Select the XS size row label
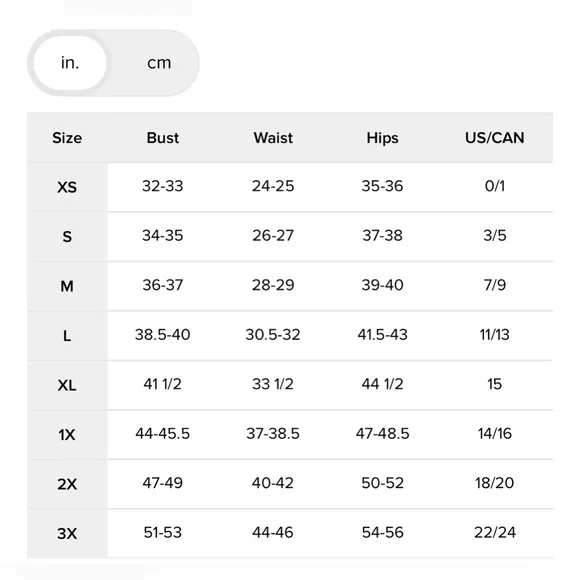 click(x=67, y=187)
